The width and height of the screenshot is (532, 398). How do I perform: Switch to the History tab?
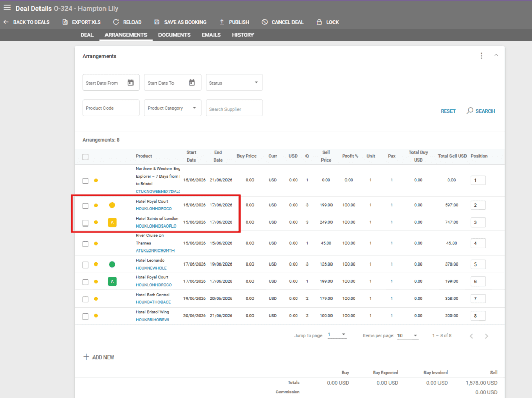(243, 35)
